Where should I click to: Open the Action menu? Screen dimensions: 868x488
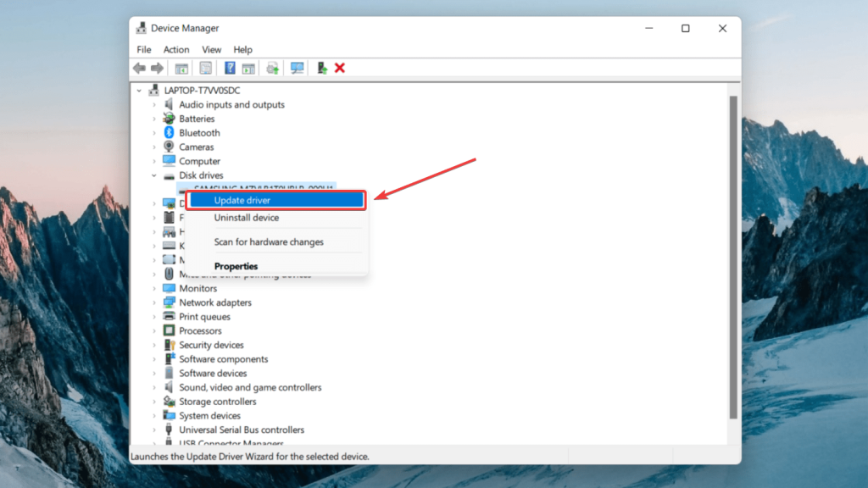point(175,49)
